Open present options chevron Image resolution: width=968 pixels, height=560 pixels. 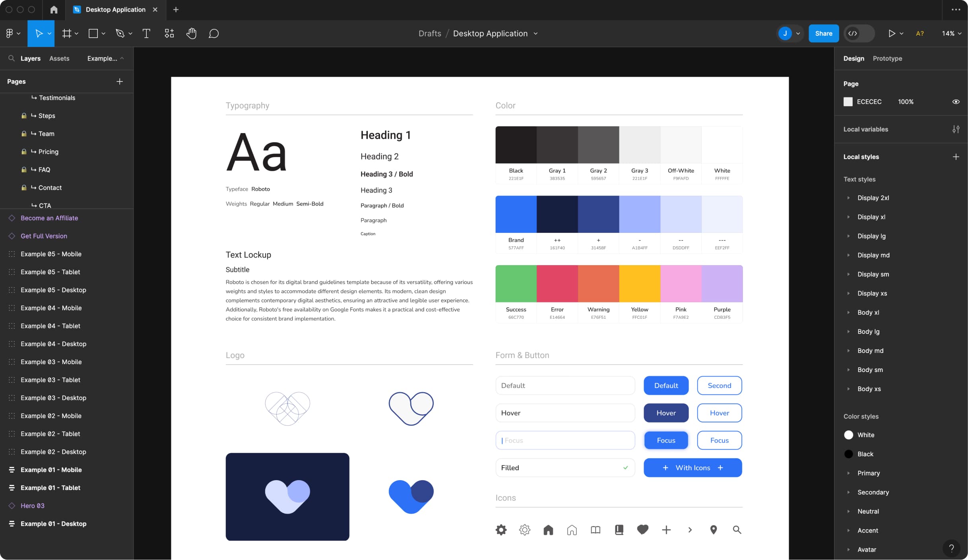(x=902, y=33)
